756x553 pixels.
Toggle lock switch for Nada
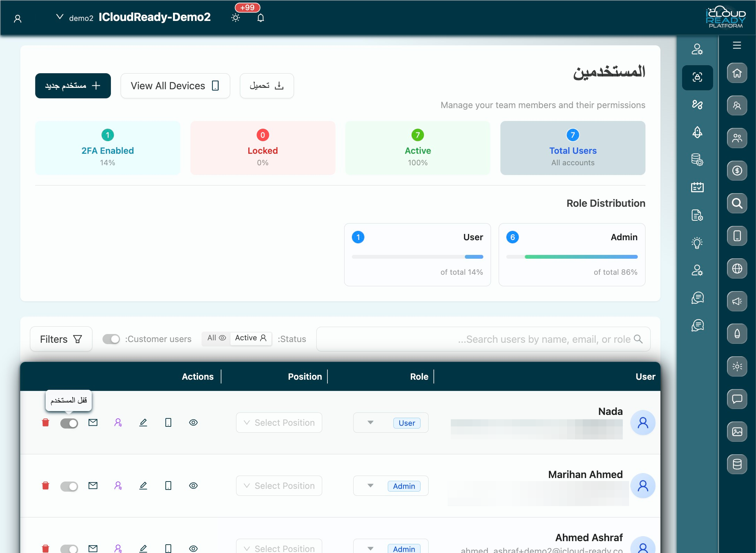pos(69,423)
